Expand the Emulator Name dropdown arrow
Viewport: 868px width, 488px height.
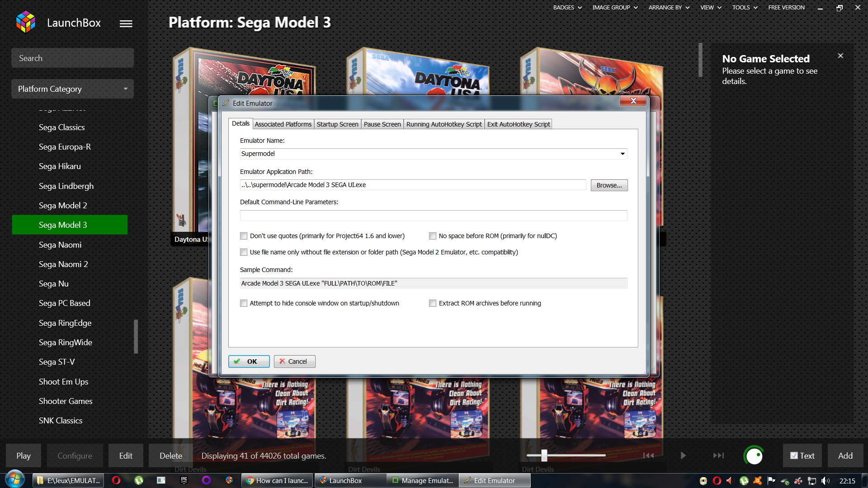pos(623,154)
